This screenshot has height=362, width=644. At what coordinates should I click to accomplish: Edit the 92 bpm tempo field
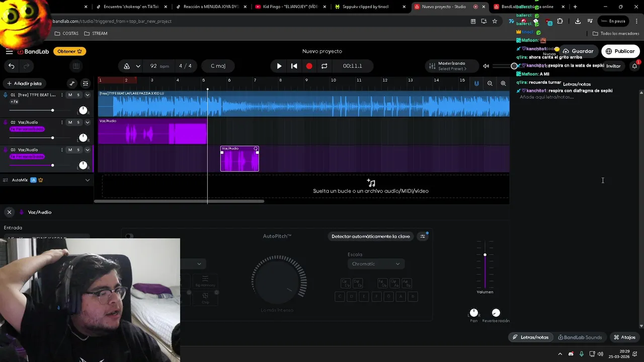[x=159, y=66]
